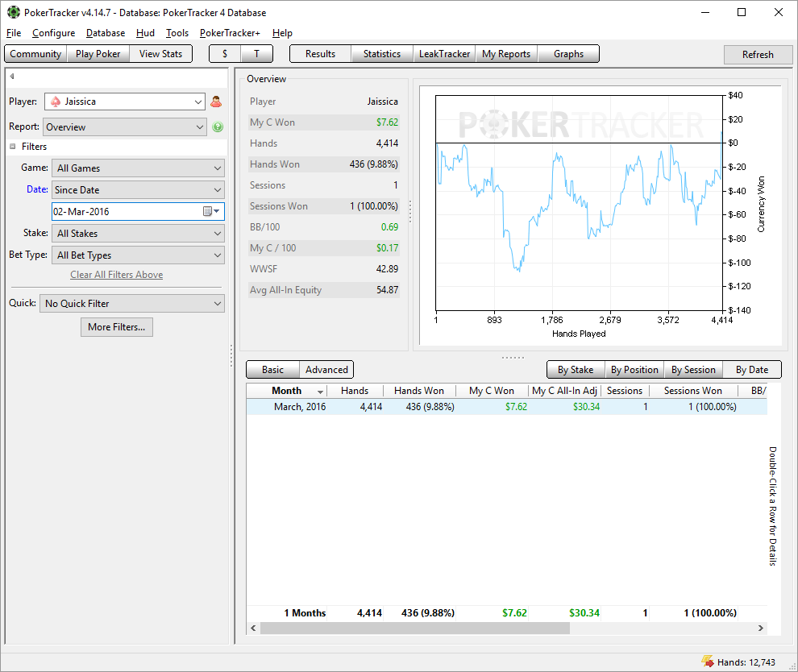Screen dimensions: 798x672
Task: Collapse the Filters section
Action: [x=13, y=147]
